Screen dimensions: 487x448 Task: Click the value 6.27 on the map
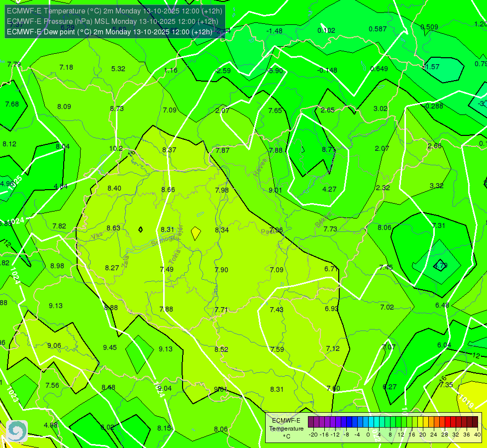pyautogui.click(x=390, y=387)
